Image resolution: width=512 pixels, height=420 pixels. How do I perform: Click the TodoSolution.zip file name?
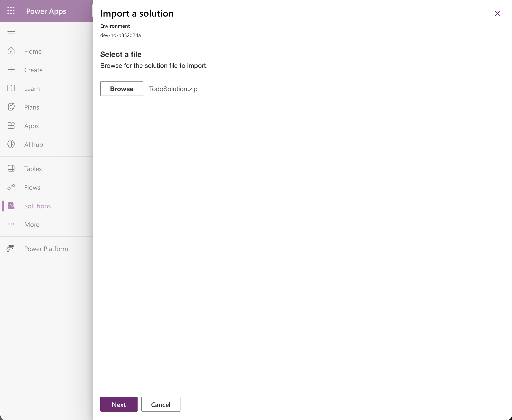(x=173, y=89)
